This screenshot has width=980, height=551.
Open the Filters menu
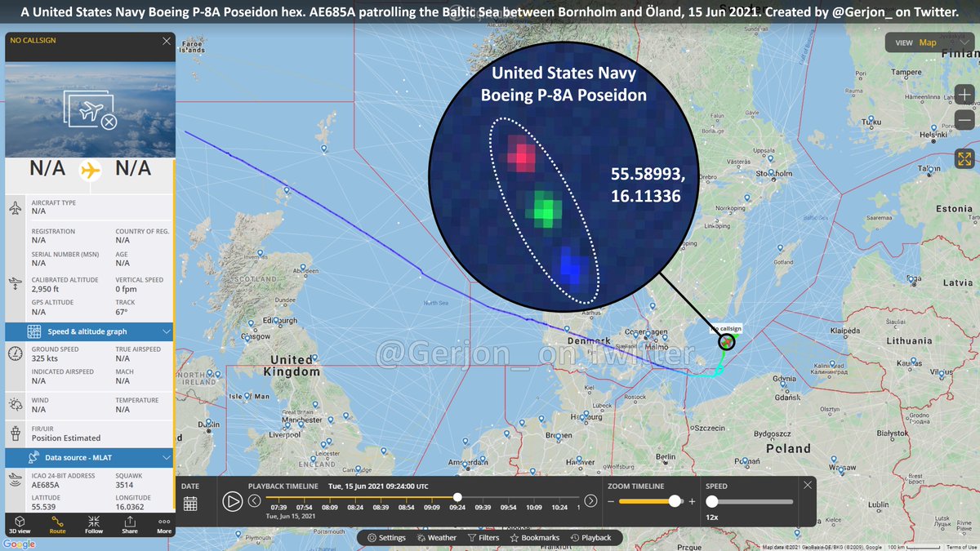pos(483,538)
